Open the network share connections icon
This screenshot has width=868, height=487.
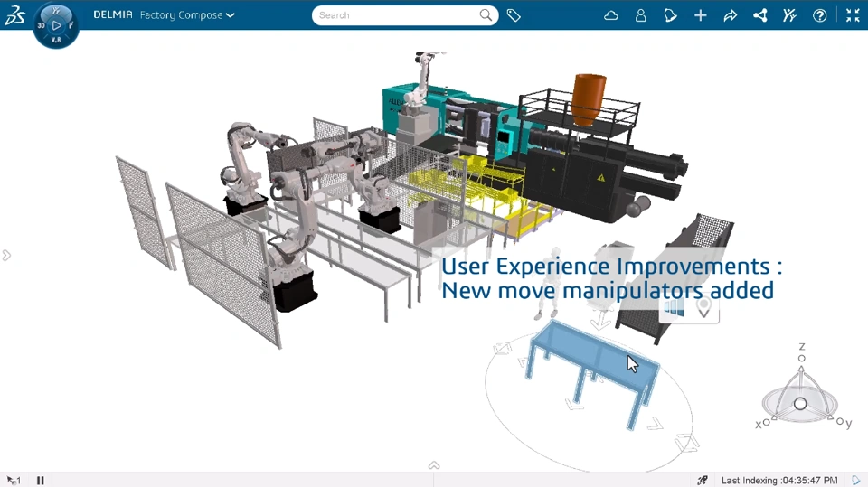click(x=759, y=15)
